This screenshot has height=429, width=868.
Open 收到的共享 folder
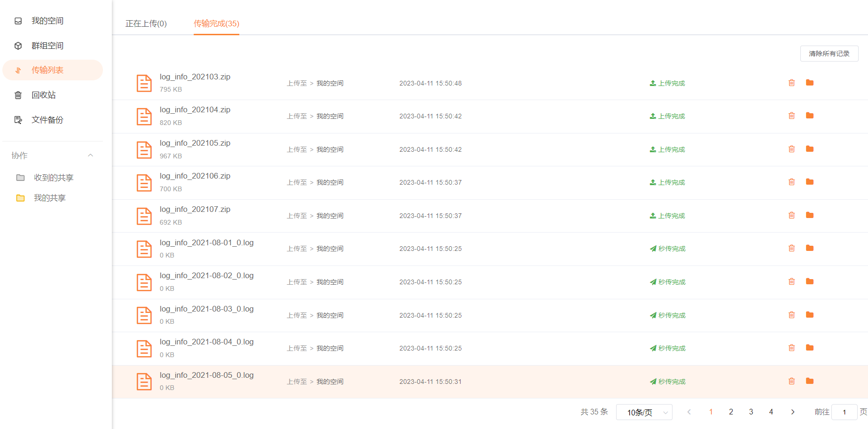tap(53, 178)
